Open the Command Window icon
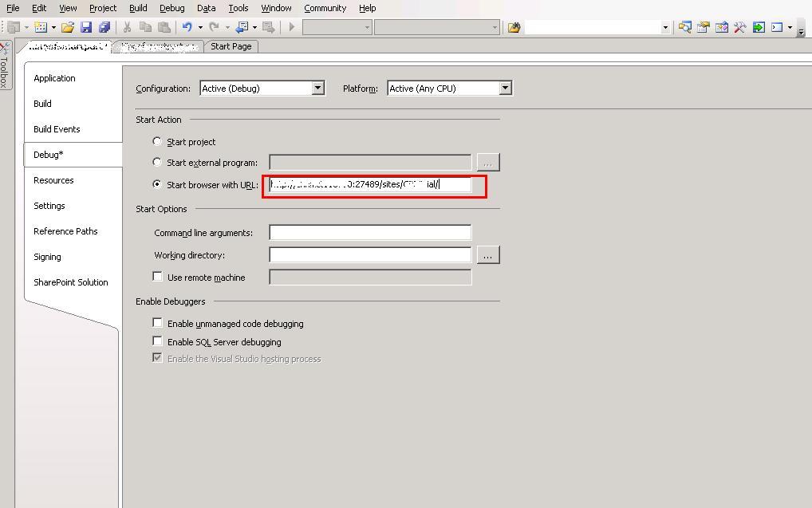812x508 pixels. tap(777, 27)
